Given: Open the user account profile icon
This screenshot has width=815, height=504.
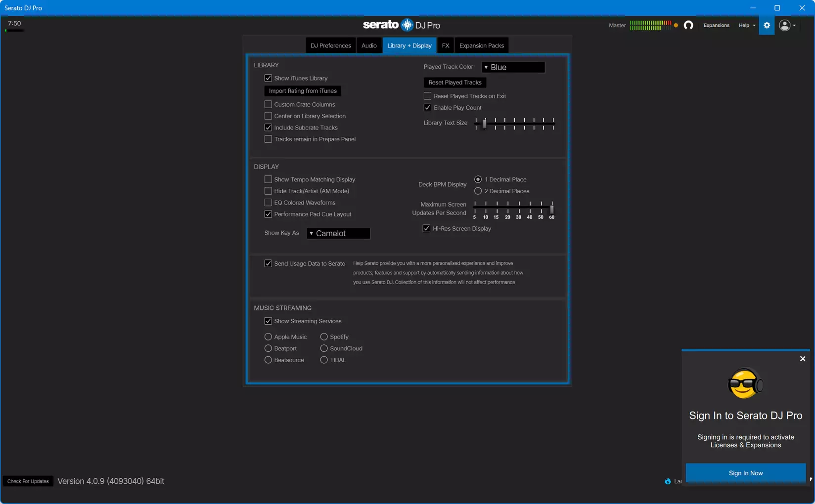Looking at the screenshot, I should point(784,25).
